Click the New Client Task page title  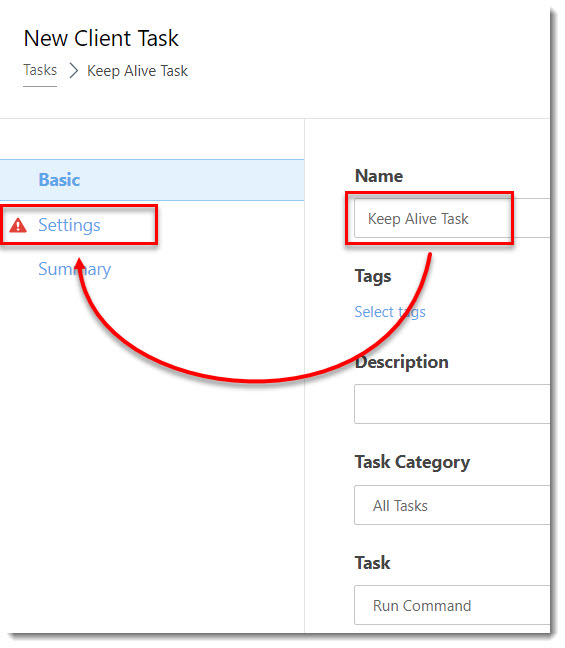click(x=101, y=38)
